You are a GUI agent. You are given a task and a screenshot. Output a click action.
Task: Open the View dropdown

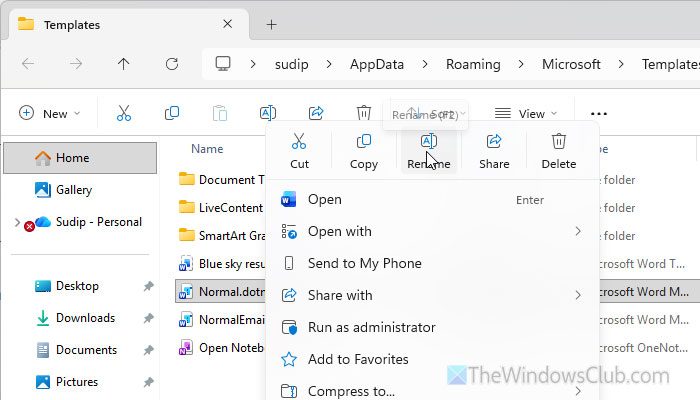(x=526, y=113)
